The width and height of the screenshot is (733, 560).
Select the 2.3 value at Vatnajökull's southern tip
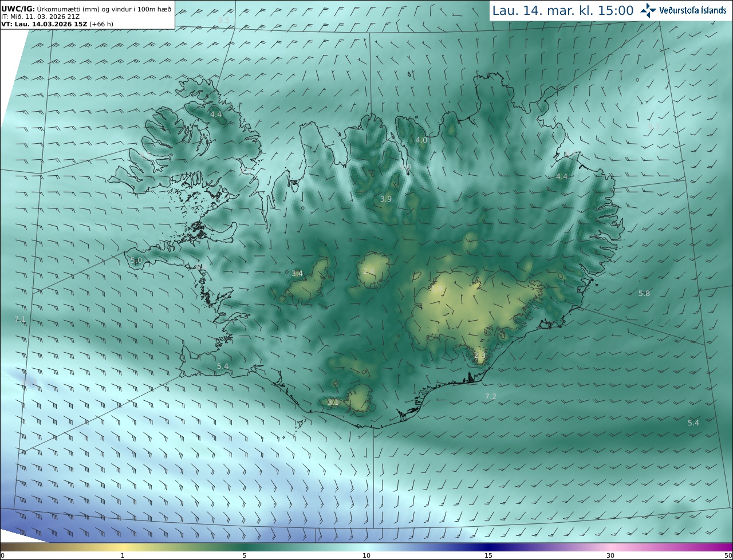click(480, 356)
